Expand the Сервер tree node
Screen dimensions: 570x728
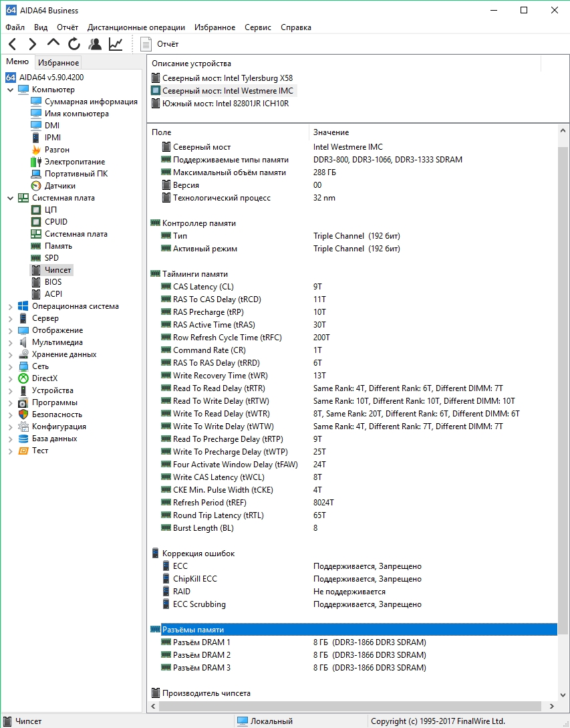10,318
